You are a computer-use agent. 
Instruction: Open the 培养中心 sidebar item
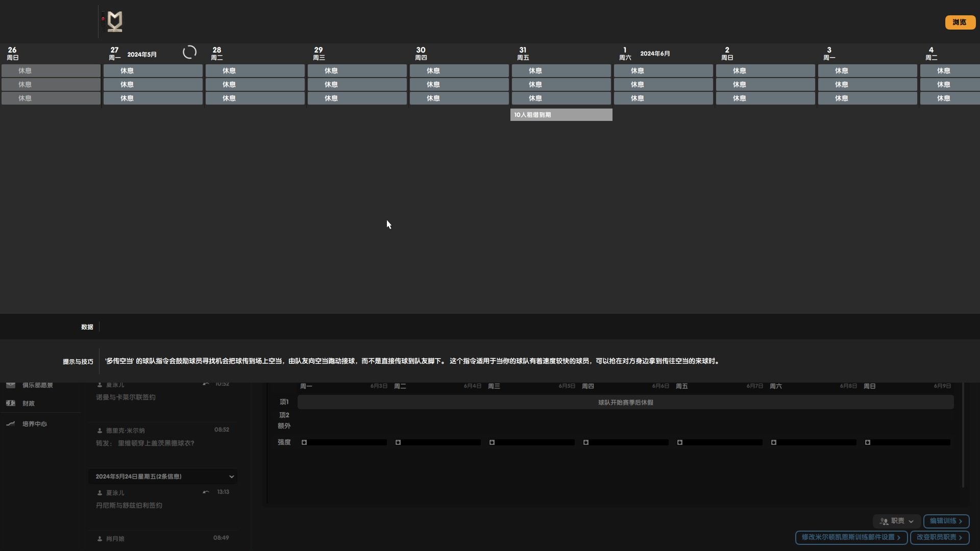(x=34, y=424)
